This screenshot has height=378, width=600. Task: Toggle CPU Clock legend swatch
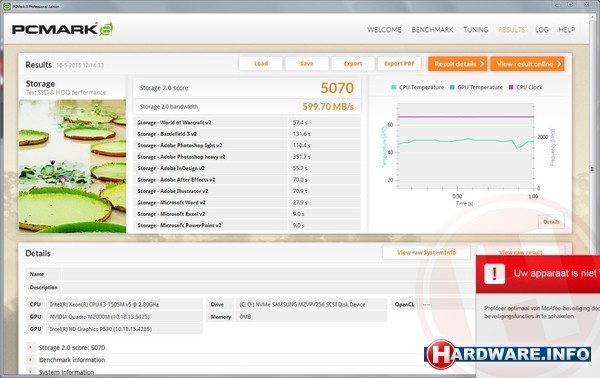pyautogui.click(x=511, y=87)
